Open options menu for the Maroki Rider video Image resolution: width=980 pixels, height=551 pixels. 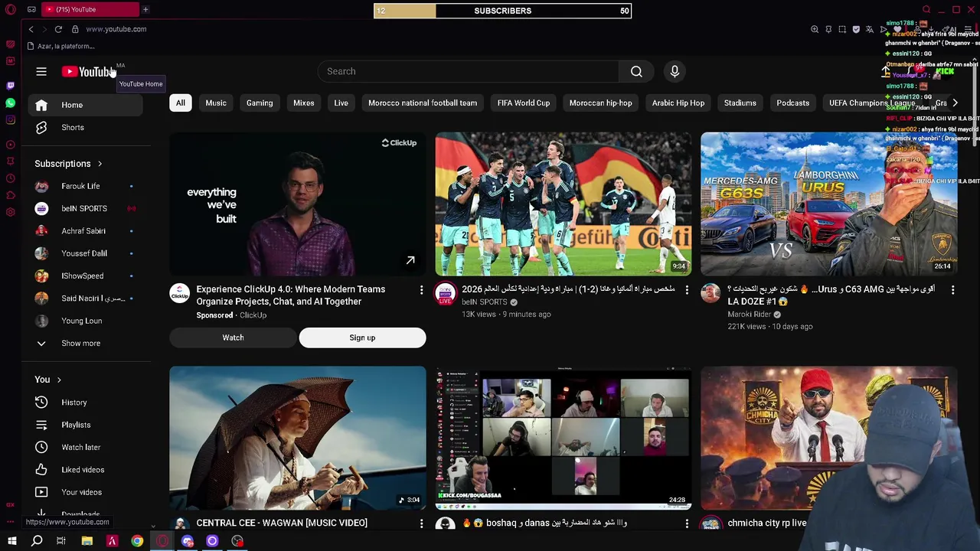pyautogui.click(x=952, y=290)
